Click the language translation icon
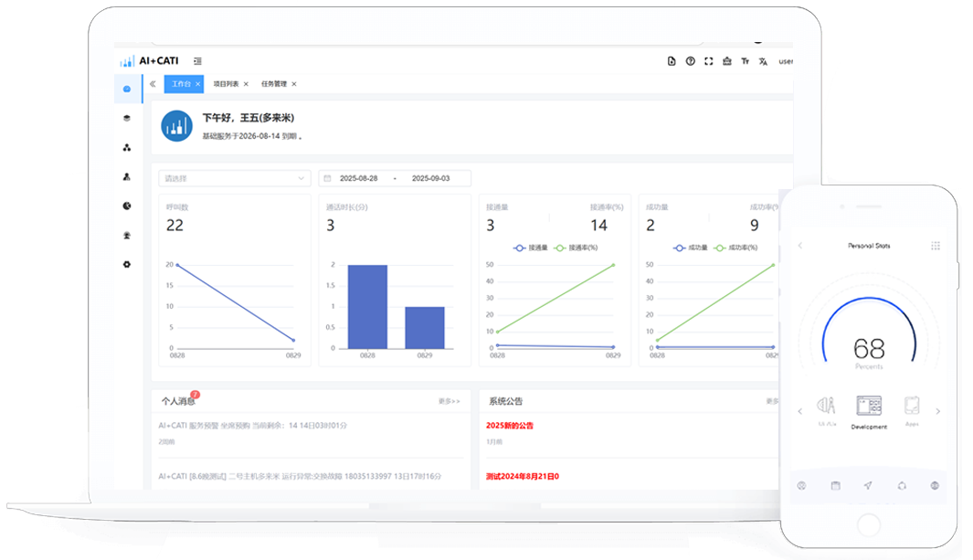 click(x=763, y=61)
